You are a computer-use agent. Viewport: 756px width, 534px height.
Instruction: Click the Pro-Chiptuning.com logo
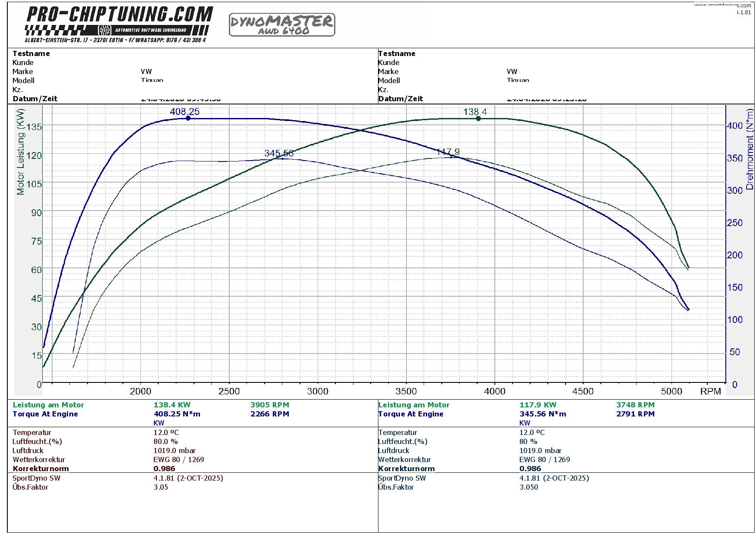click(x=119, y=15)
